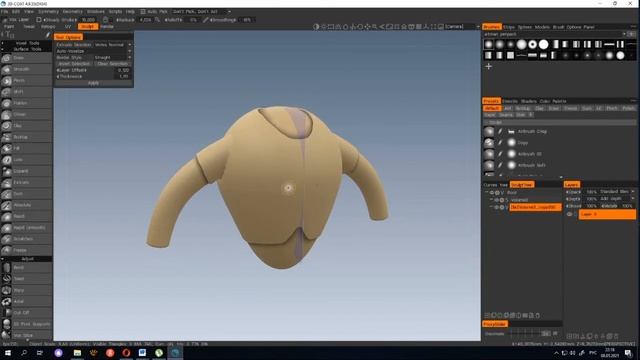
Task: Open the Shaders panel tab
Action: point(529,101)
